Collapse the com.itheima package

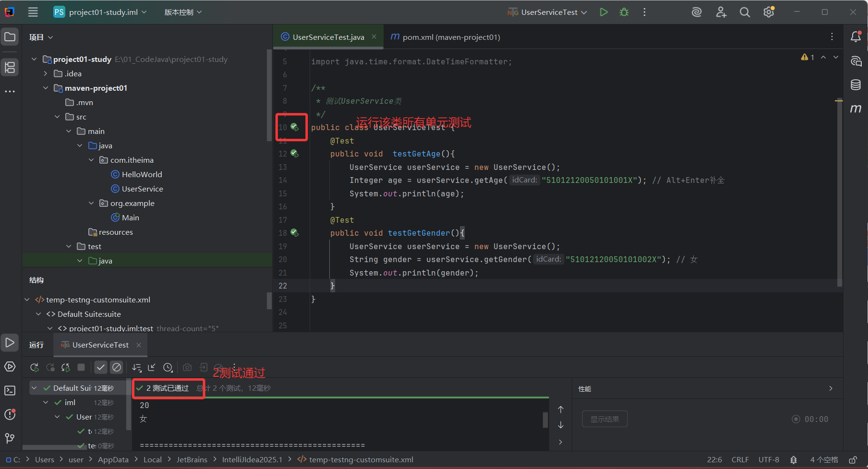[x=91, y=160]
